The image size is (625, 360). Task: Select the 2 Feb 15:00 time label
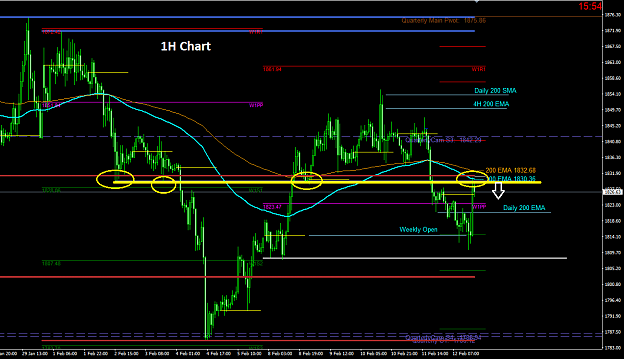click(127, 353)
